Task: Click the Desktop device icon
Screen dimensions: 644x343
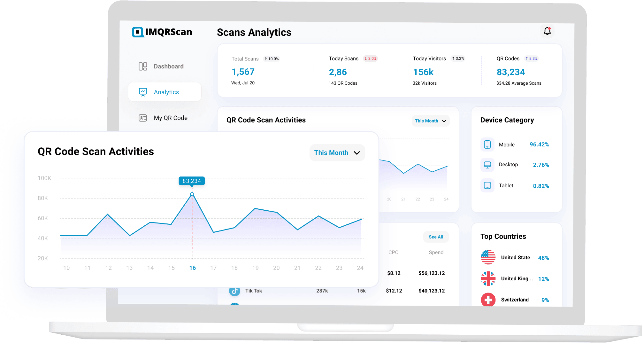Action: coord(487,165)
